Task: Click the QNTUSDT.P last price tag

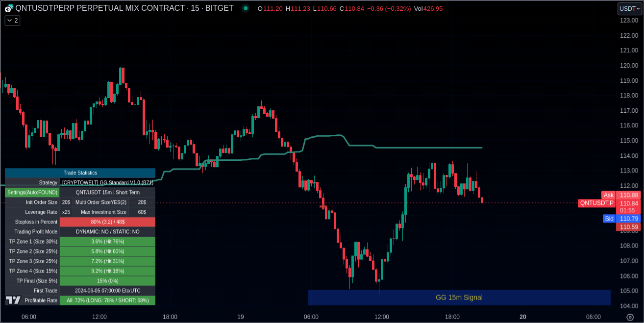Action: (x=596, y=203)
